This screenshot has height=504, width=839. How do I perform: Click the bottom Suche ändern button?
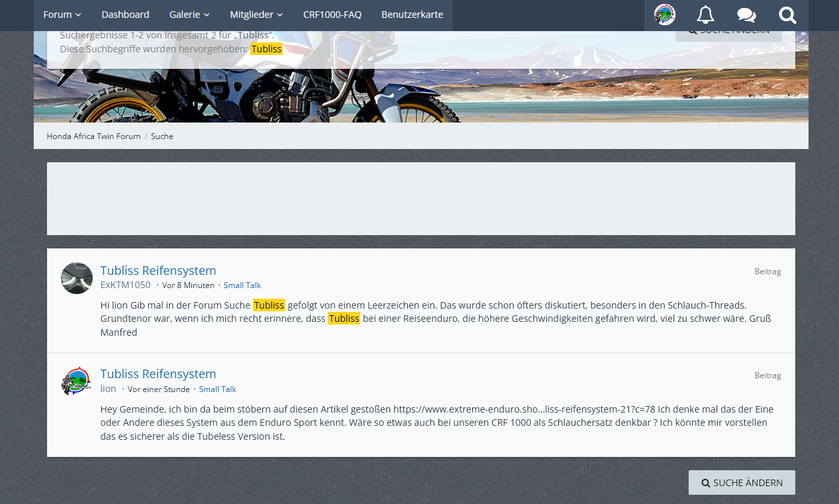click(x=742, y=483)
